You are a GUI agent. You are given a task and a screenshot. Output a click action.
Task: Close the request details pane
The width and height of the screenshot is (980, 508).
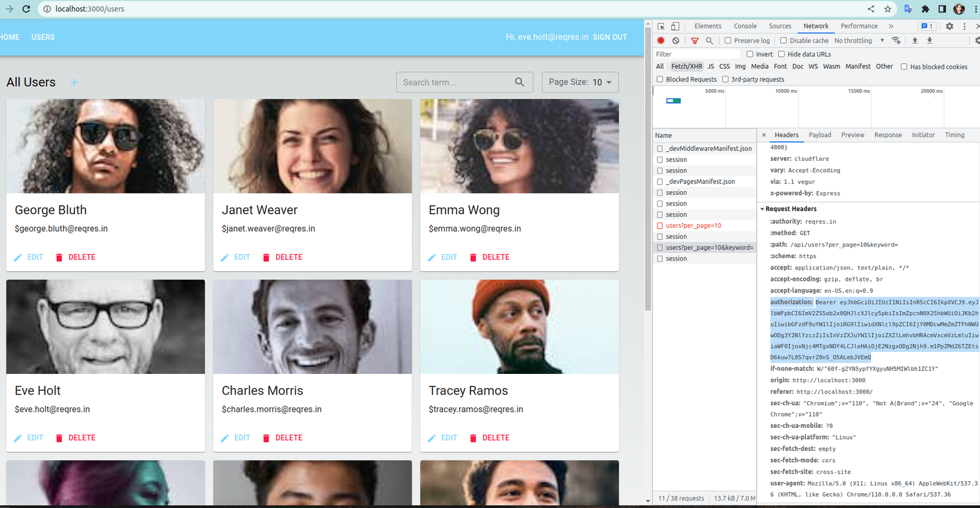tap(764, 135)
